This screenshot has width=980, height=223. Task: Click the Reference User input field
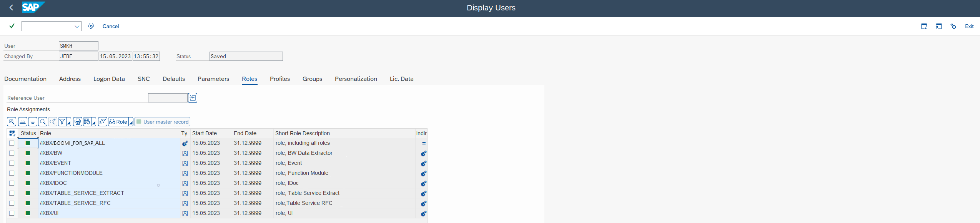(x=168, y=98)
